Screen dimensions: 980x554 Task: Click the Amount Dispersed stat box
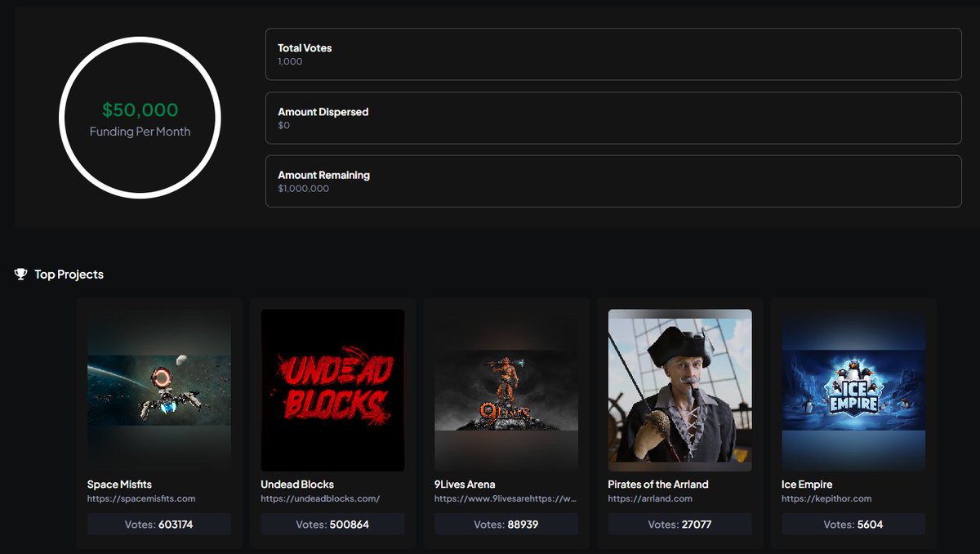coord(613,118)
